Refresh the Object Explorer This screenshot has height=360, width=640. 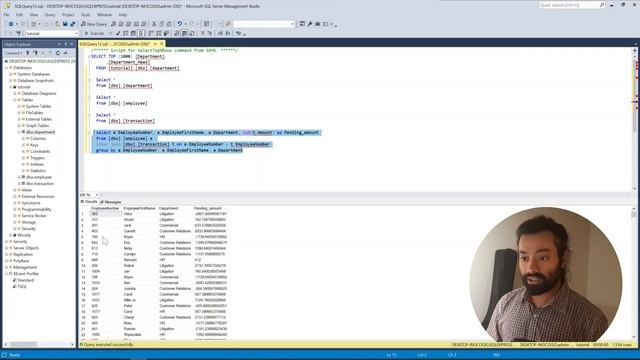[58, 53]
